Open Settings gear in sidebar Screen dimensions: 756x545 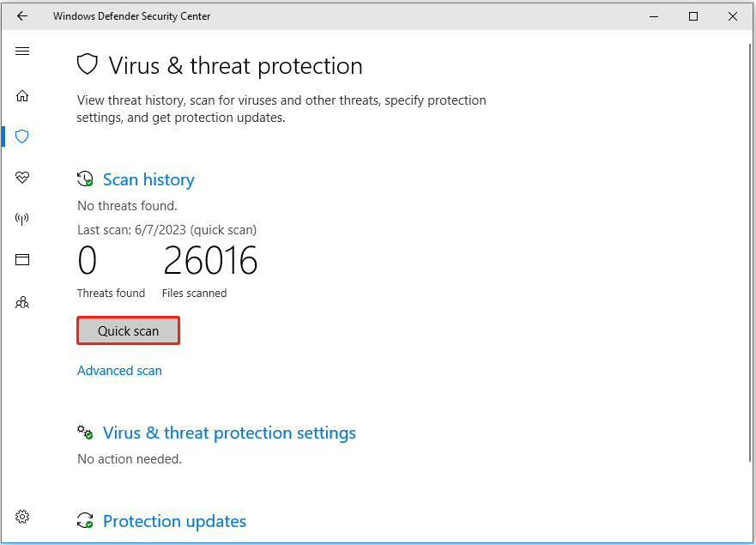click(22, 517)
